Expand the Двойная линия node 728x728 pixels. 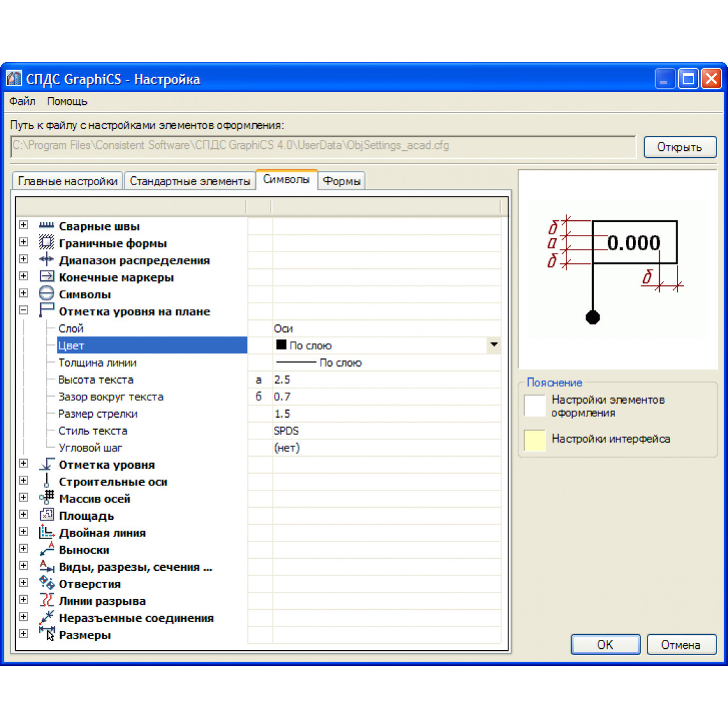[x=24, y=531]
